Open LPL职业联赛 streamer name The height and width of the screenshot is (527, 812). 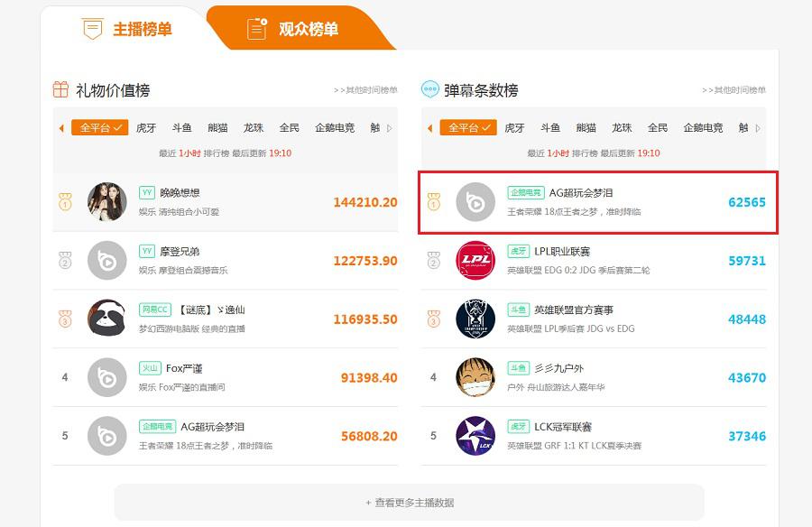click(562, 252)
